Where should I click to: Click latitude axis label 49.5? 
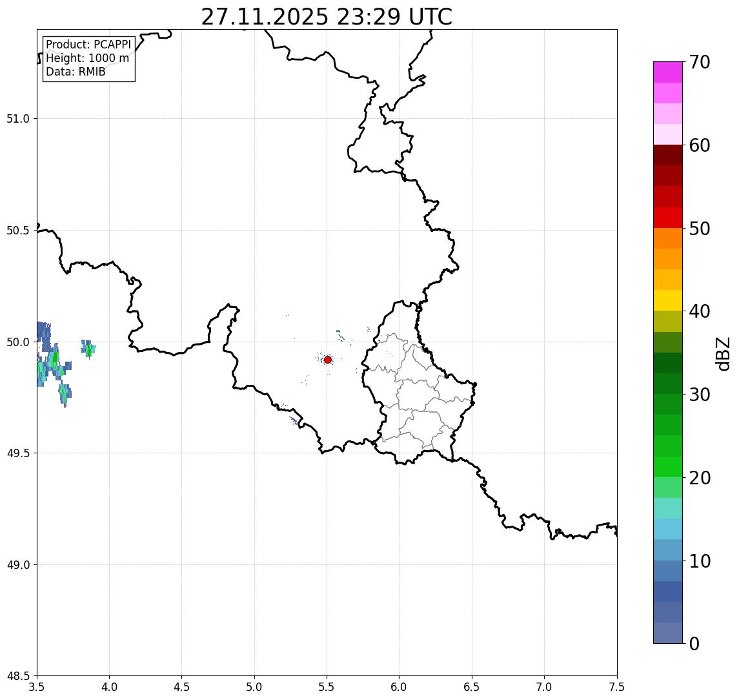click(x=18, y=453)
